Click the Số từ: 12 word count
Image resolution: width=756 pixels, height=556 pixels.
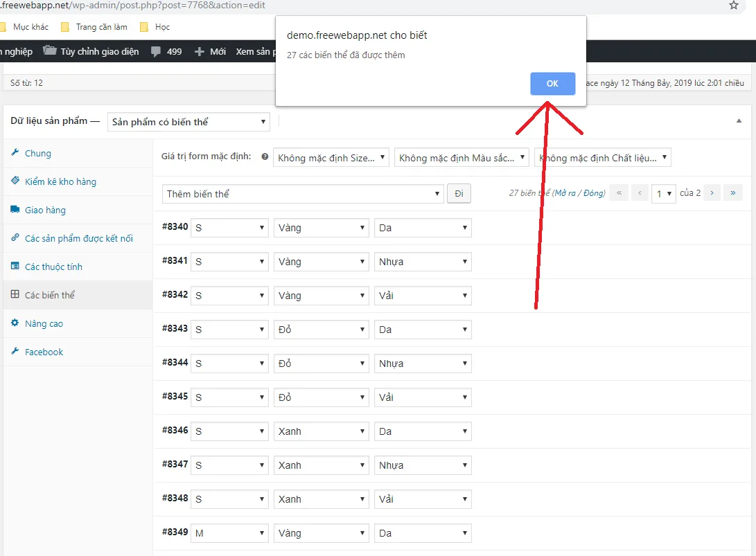click(x=26, y=83)
